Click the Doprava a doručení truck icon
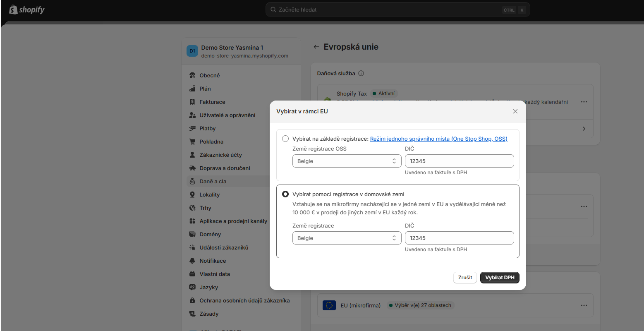Screen dimensions: 644x331 pos(192,168)
